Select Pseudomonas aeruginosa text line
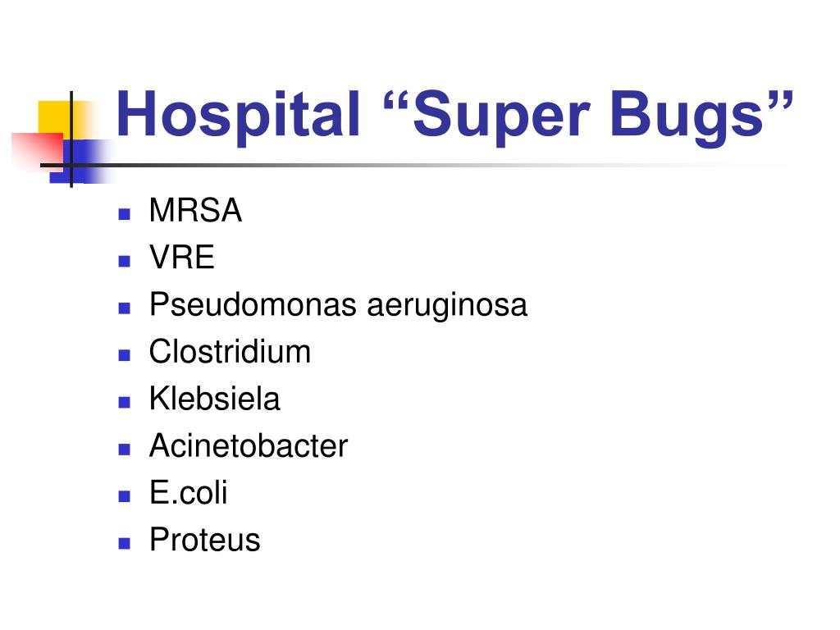The image size is (840, 630). (x=338, y=305)
